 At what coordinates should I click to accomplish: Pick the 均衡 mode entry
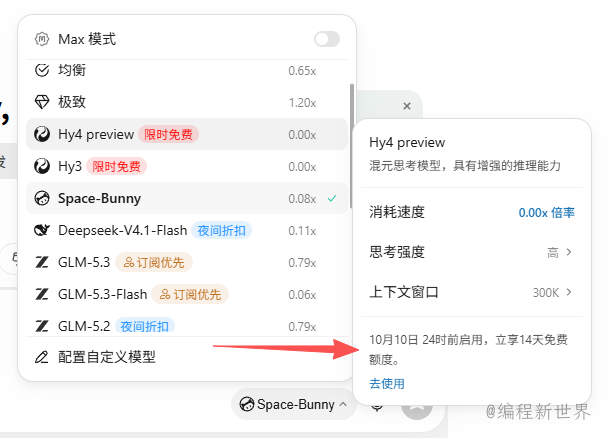(187, 71)
